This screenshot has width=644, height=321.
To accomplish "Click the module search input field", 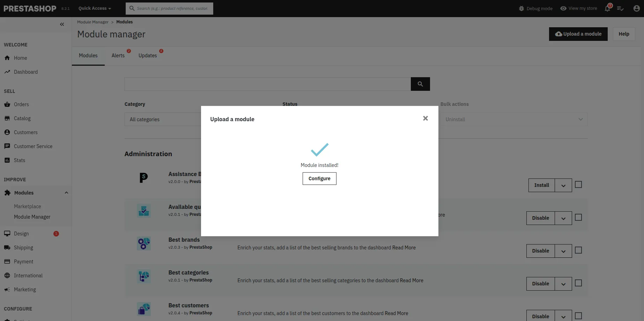I will pyautogui.click(x=267, y=84).
